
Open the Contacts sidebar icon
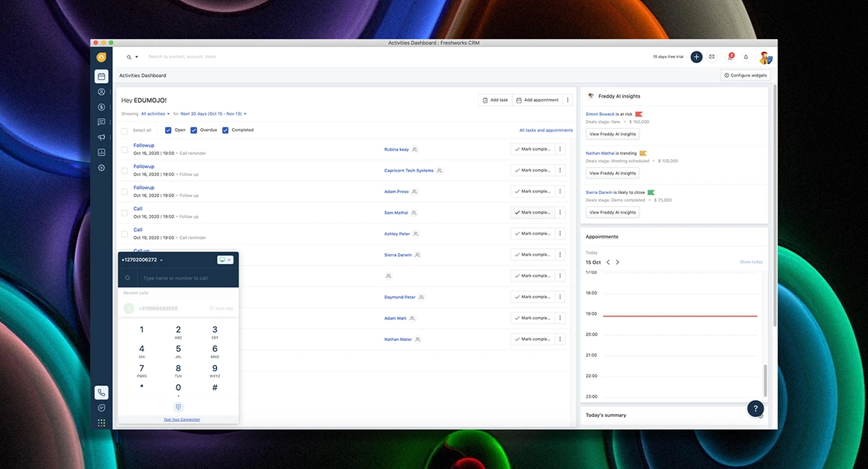(101, 92)
